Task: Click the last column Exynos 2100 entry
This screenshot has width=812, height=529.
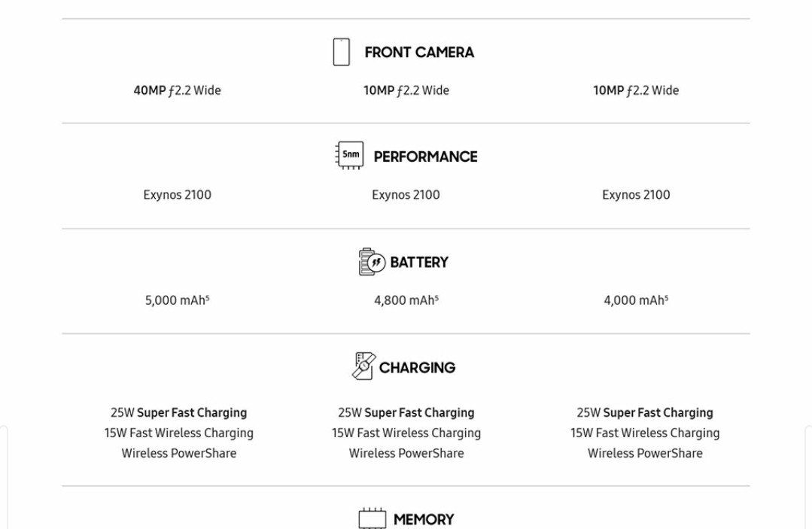Action: click(x=636, y=195)
